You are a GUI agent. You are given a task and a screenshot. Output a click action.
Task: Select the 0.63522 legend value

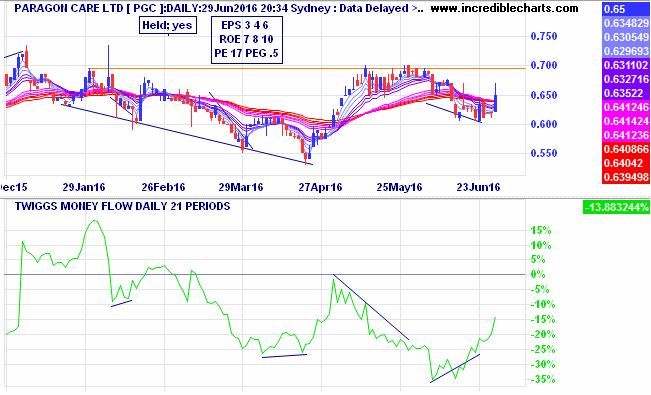626,93
